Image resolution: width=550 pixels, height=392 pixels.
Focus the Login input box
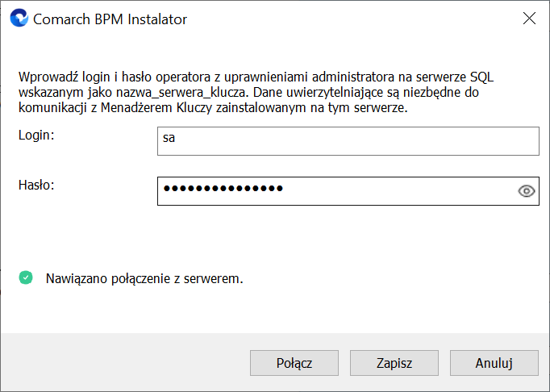click(x=348, y=141)
